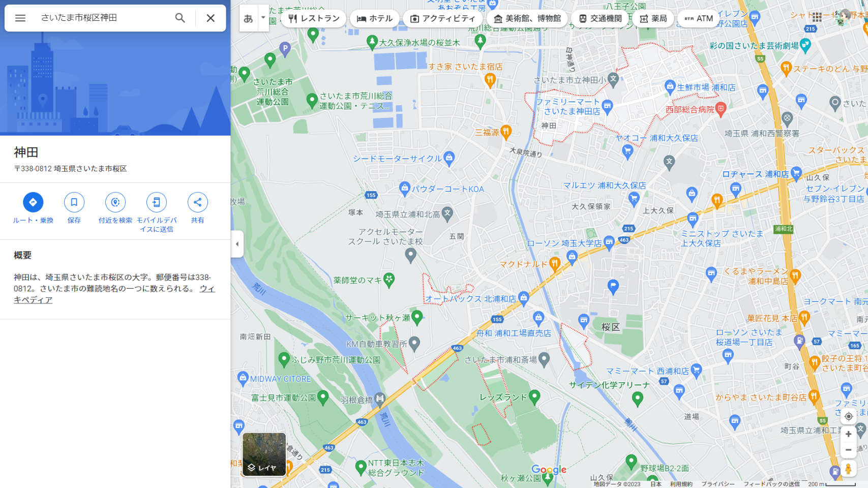Share the place with the 共有 icon
The height and width of the screenshot is (488, 868).
click(x=197, y=202)
